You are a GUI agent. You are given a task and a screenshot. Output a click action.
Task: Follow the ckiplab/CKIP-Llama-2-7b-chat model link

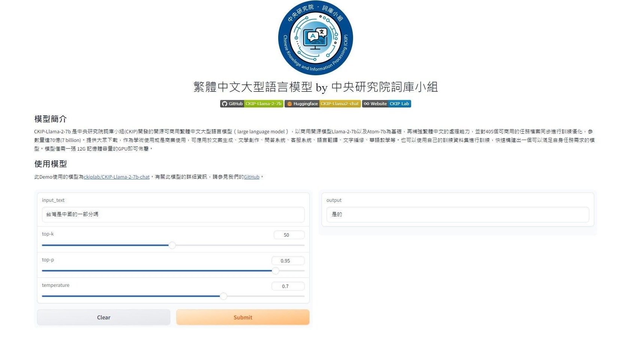[117, 177]
